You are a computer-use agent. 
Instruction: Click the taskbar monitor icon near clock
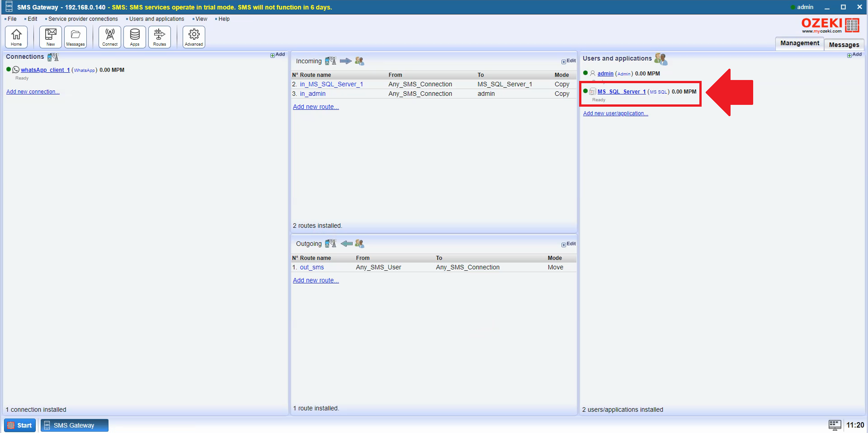[835, 425]
